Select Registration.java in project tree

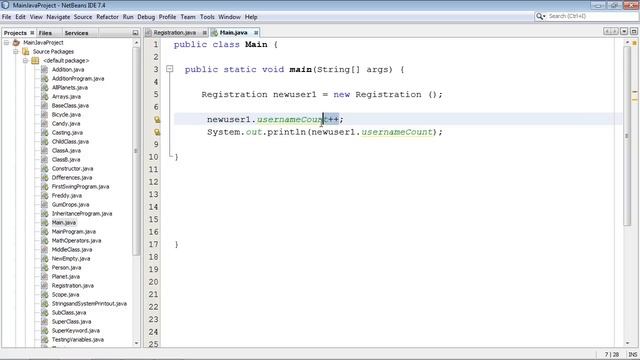pos(73,285)
